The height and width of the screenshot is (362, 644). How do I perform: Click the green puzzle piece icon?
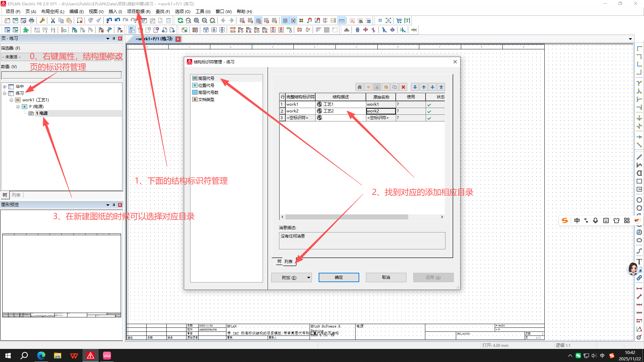pos(26,30)
